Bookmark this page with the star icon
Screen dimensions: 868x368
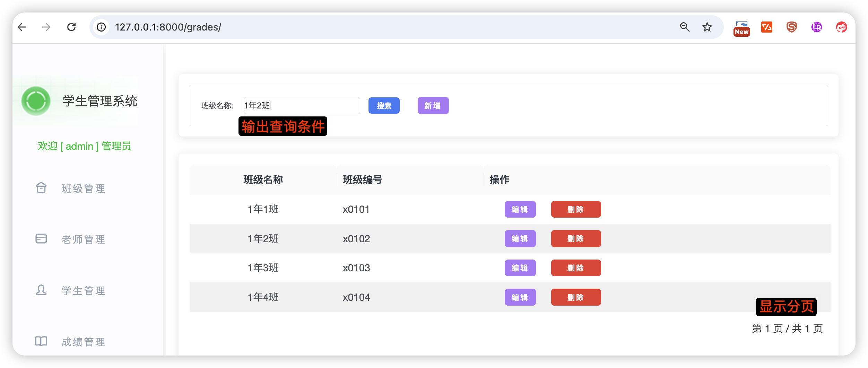[707, 27]
